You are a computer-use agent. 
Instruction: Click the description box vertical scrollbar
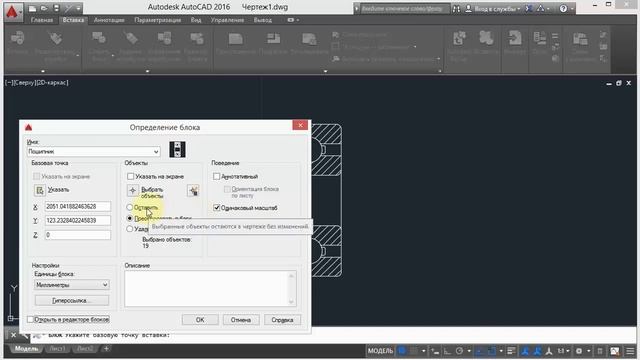pos(292,289)
